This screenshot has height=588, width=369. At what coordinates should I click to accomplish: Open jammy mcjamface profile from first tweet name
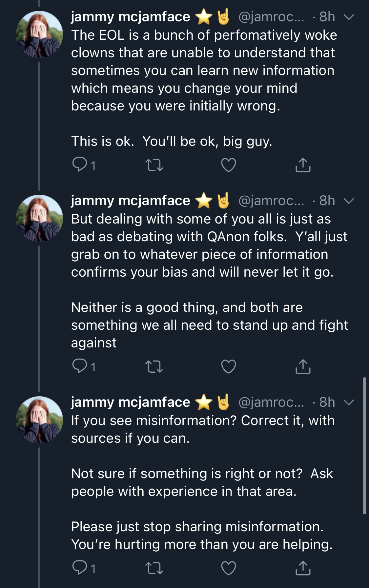point(131,17)
